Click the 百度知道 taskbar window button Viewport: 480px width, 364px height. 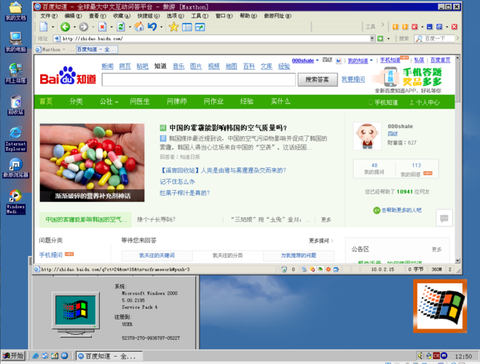click(x=109, y=356)
